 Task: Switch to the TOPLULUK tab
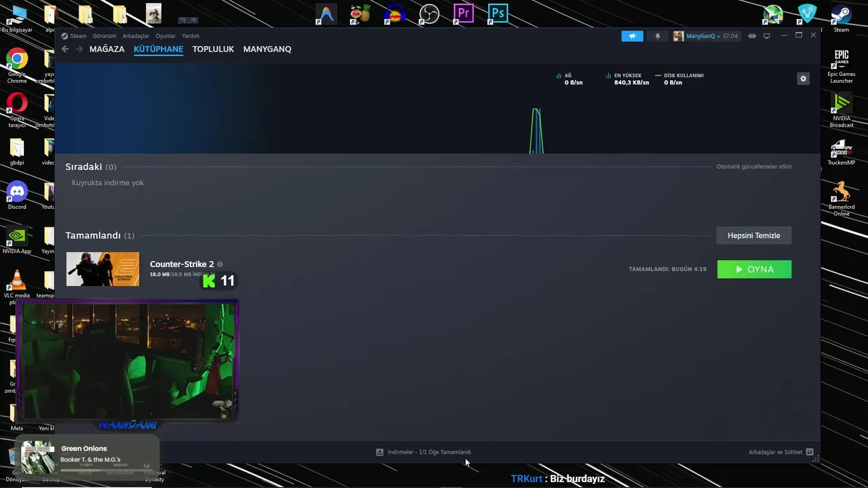tap(213, 49)
